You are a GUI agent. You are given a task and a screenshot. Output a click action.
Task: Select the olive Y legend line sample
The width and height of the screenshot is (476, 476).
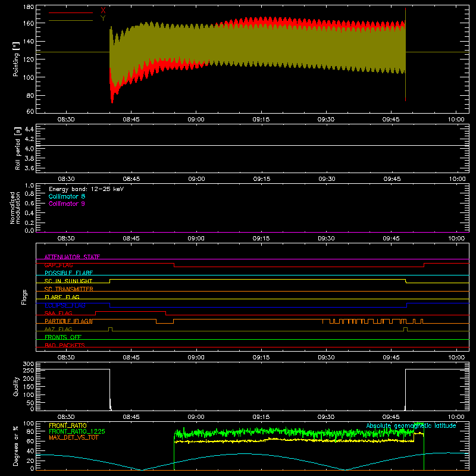(71, 20)
